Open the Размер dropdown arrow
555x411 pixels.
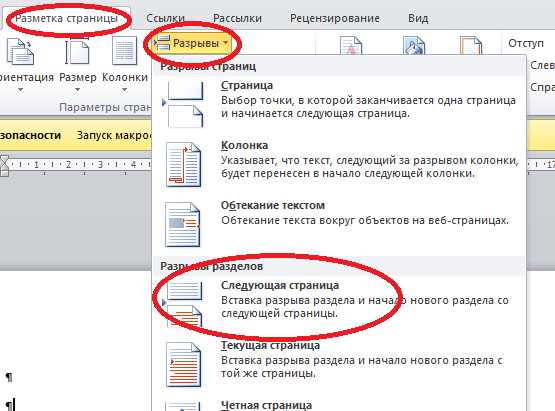pyautogui.click(x=78, y=90)
